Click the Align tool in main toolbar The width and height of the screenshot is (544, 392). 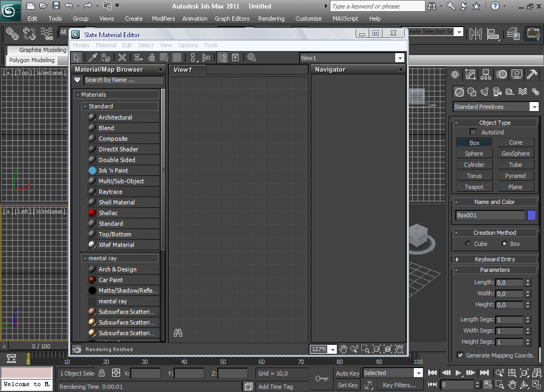[x=493, y=33]
